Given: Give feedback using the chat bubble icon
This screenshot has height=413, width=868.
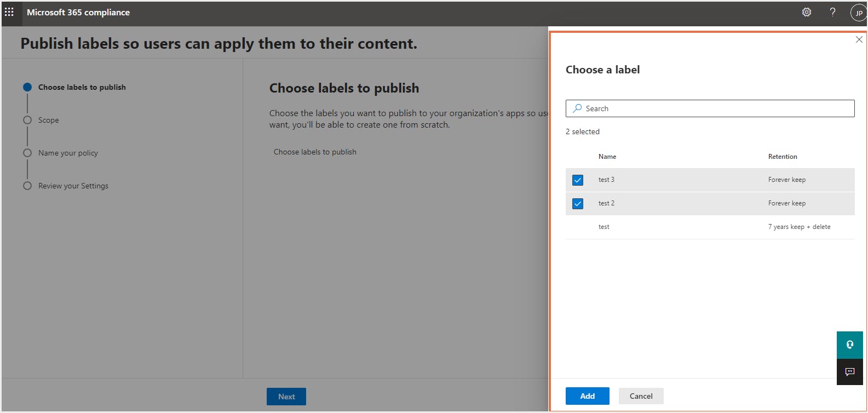Looking at the screenshot, I should [x=849, y=371].
